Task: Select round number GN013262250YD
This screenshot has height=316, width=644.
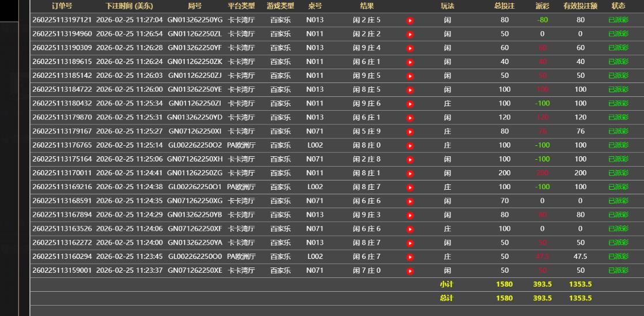Action: [x=194, y=118]
